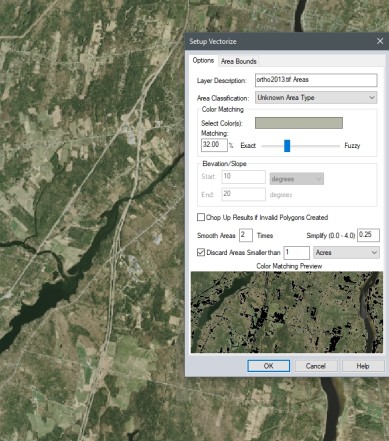
Task: Uncheck Discard Areas Smaller than
Action: pos(201,252)
